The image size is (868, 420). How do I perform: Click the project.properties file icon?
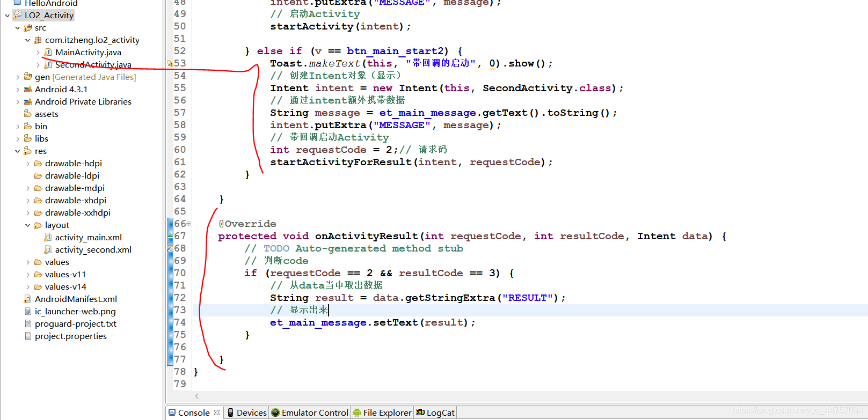[28, 336]
